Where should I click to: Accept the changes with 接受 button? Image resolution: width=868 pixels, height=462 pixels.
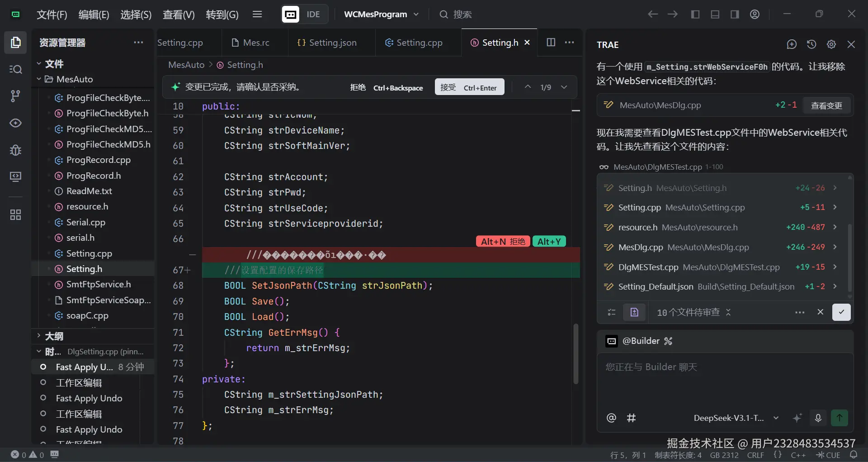pyautogui.click(x=469, y=87)
